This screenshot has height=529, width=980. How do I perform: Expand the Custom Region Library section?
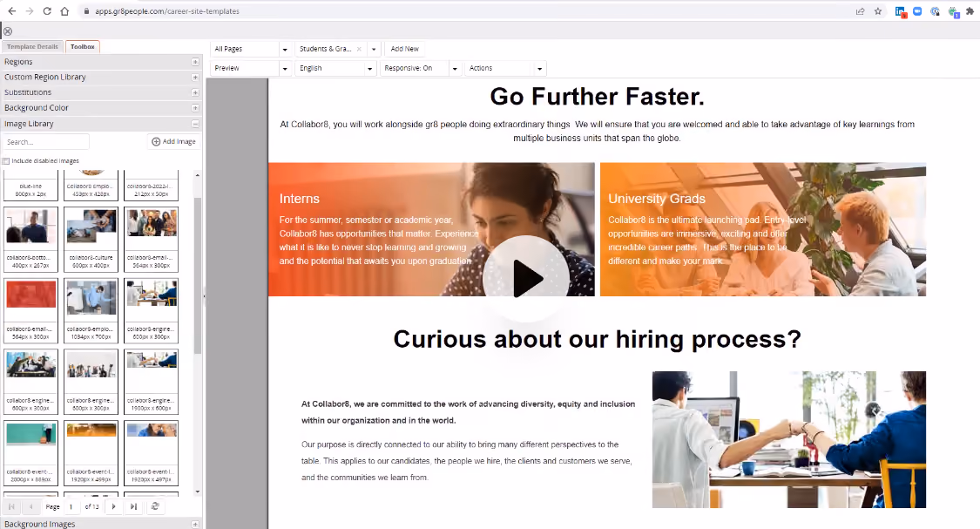pyautogui.click(x=195, y=77)
